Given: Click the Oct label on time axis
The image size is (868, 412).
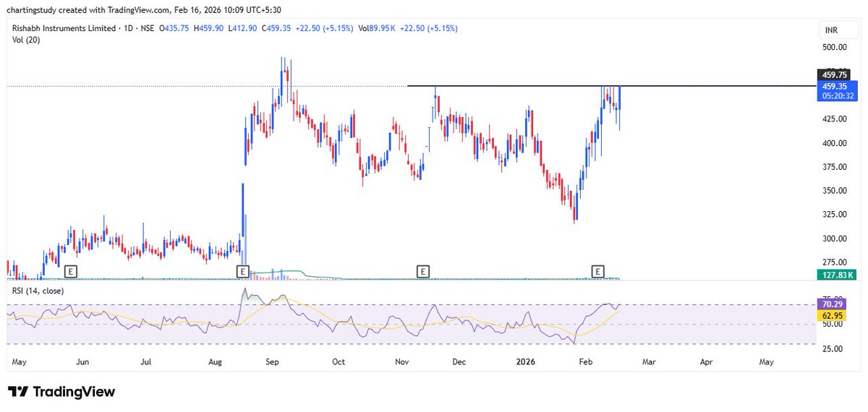Looking at the screenshot, I should pos(337,361).
